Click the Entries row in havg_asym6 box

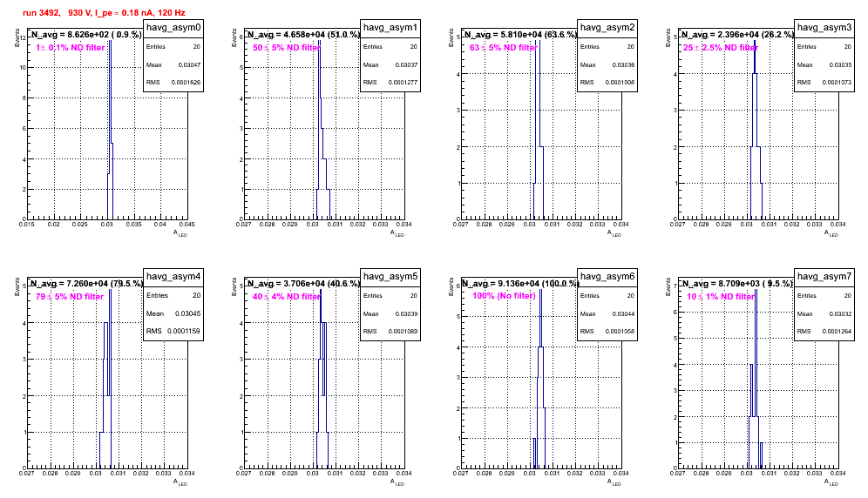point(607,296)
